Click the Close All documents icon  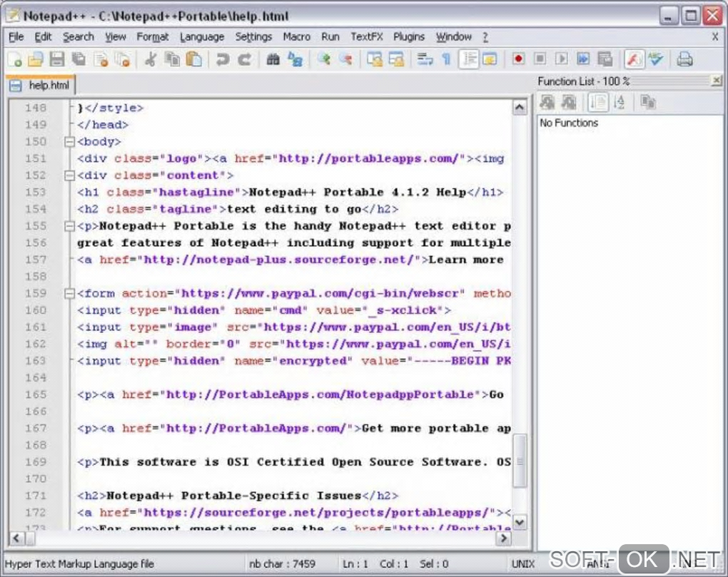pyautogui.click(x=123, y=59)
